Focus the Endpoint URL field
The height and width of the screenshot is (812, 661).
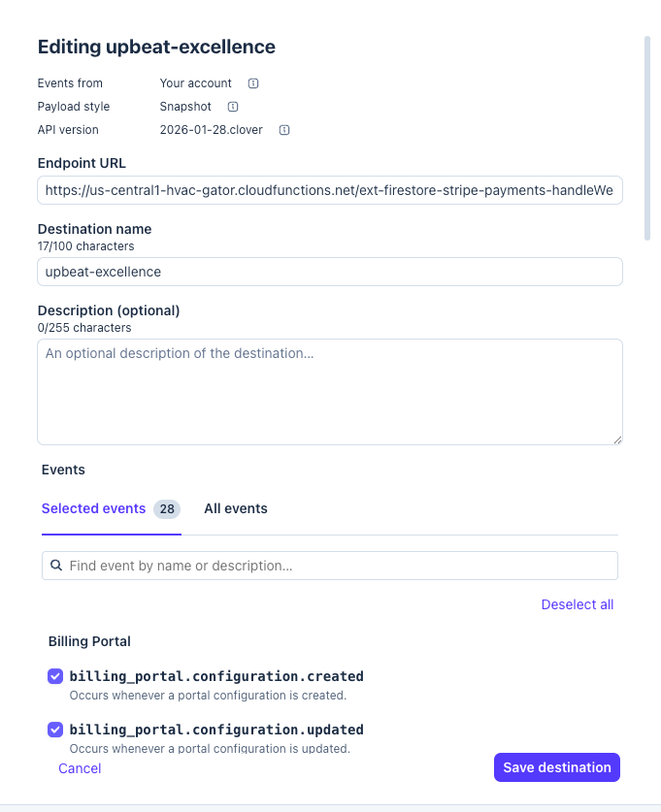click(330, 190)
